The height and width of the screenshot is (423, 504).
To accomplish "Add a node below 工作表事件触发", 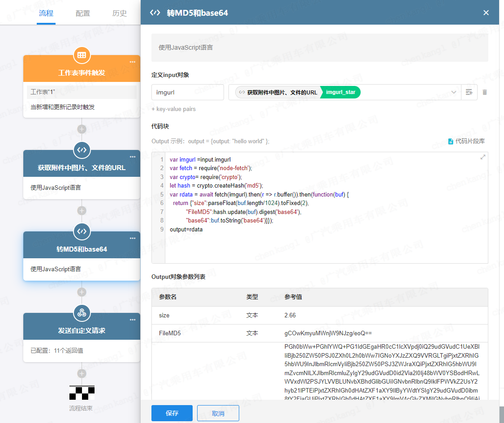I will coord(82,129).
